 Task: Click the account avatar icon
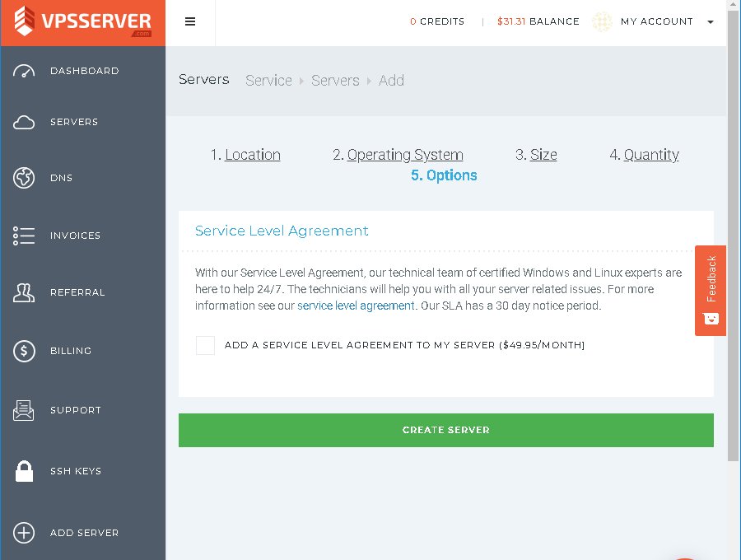click(602, 21)
